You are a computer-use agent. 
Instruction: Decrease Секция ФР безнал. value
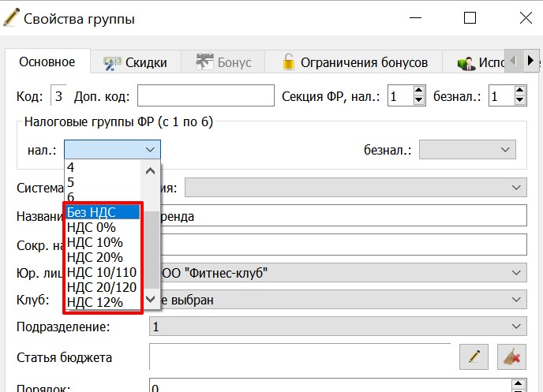(519, 100)
